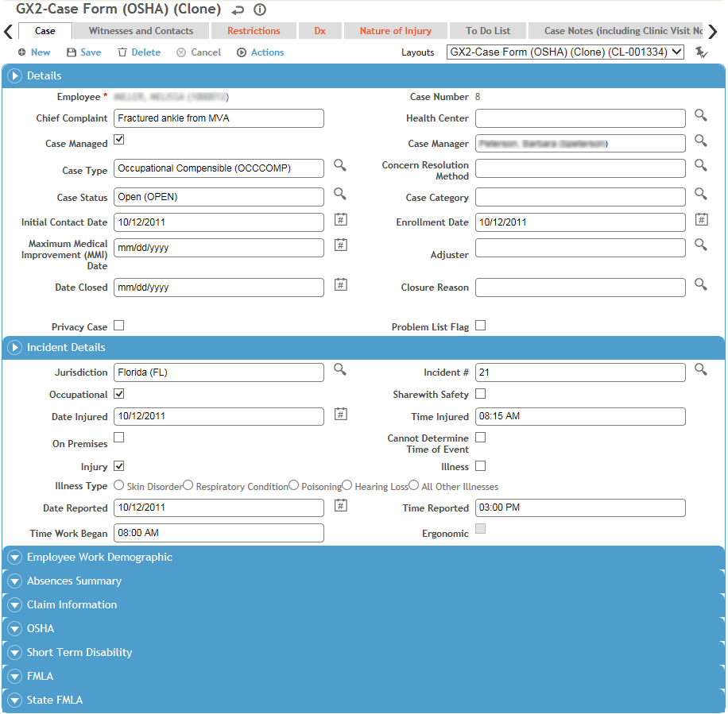The width and height of the screenshot is (728, 714).
Task: Click the Cancel button
Action: click(199, 52)
